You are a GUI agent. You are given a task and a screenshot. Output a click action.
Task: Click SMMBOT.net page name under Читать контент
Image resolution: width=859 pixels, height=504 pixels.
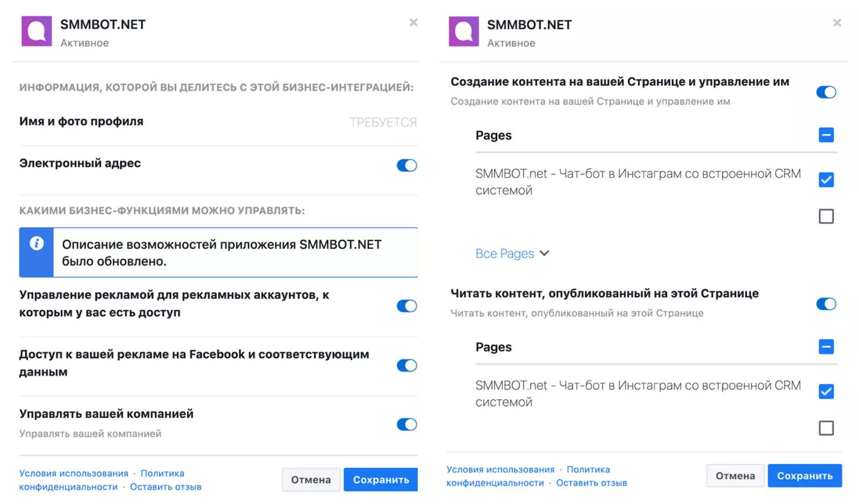638,393
